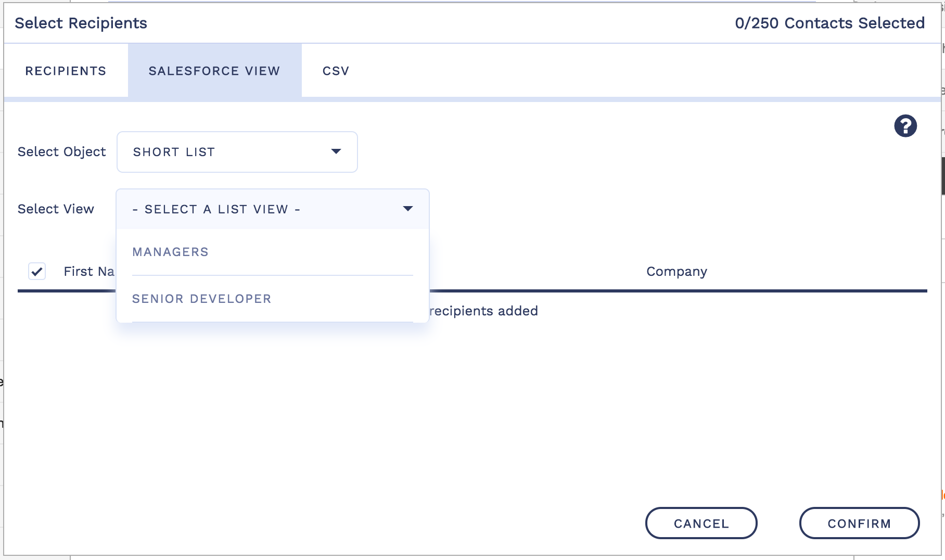Click the Company column header

pos(676,271)
